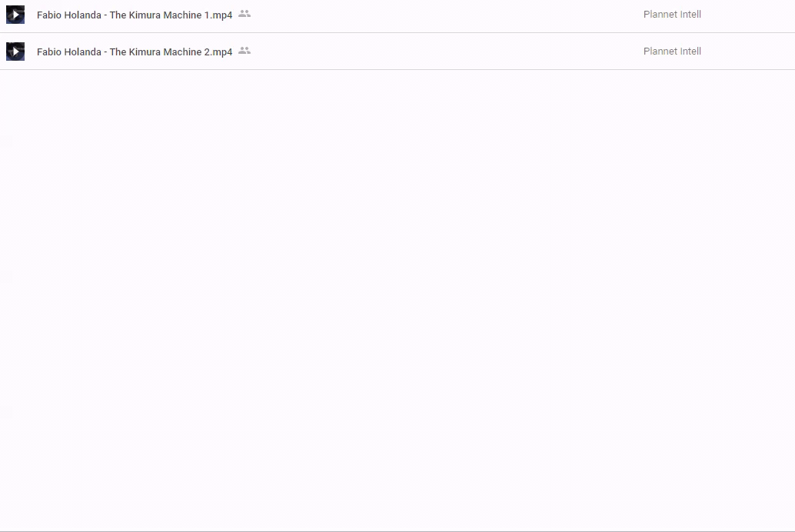Select the play icon on the first file row
795x532 pixels.
pos(15,15)
